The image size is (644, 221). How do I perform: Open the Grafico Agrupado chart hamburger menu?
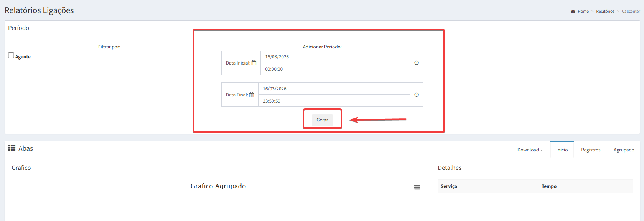pos(417,187)
